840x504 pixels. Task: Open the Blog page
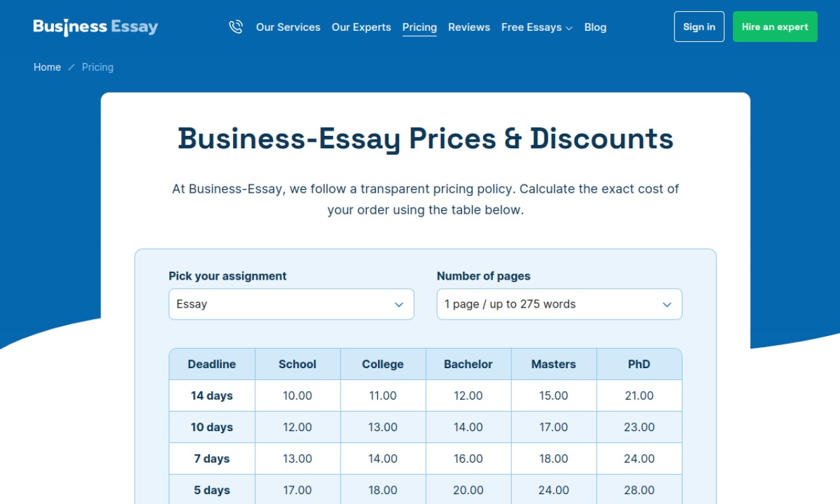(595, 27)
